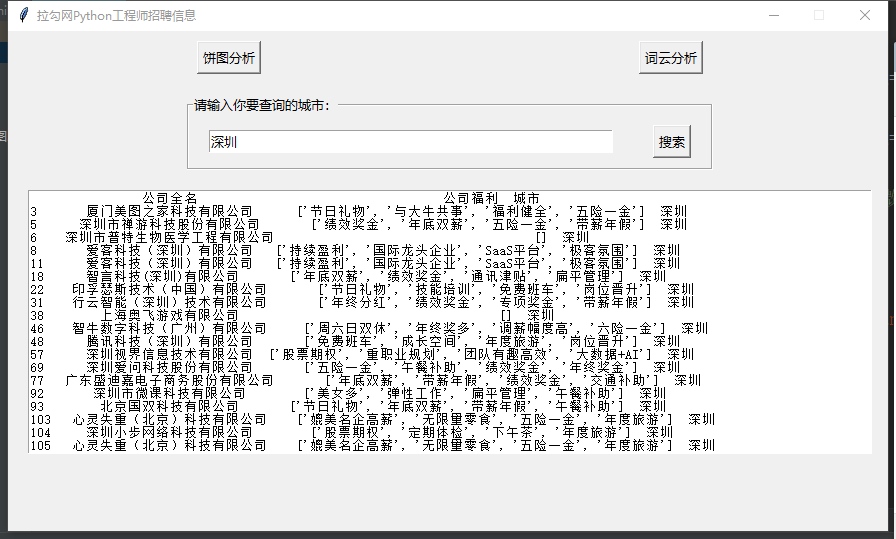Viewport: 896px width, 539px height.
Task: Select row 上海奥飞游戏有限公司
Action: [293, 316]
